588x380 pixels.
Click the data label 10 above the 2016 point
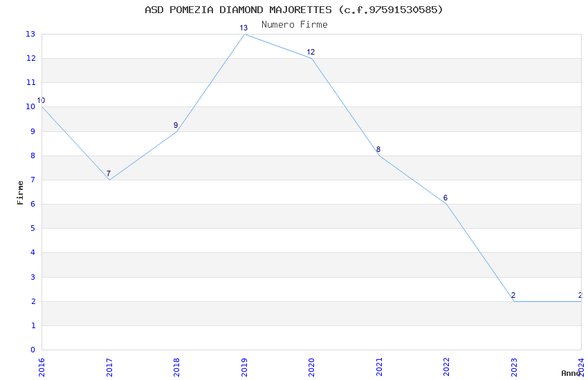click(41, 100)
